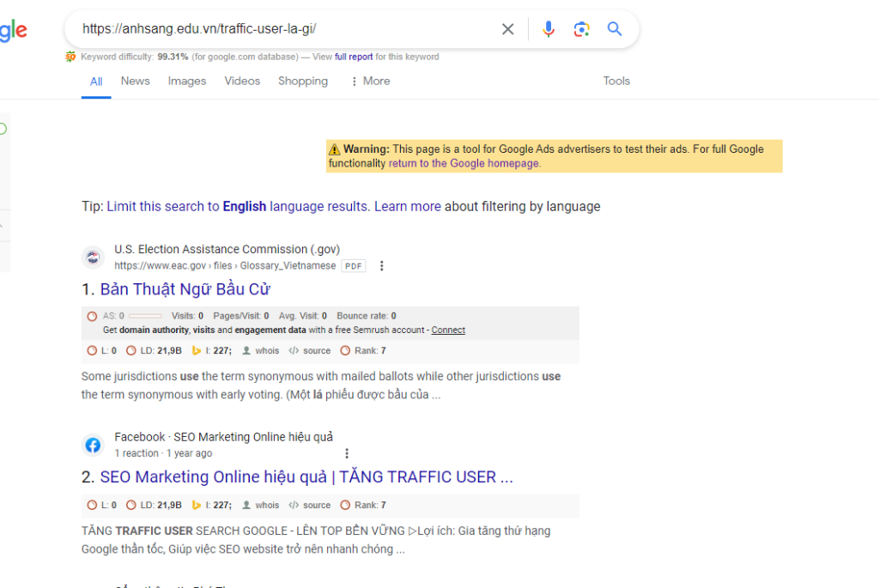Viewport: 879px width, 588px height.
Task: Click the whois person icon under result 1
Action: pos(246,351)
